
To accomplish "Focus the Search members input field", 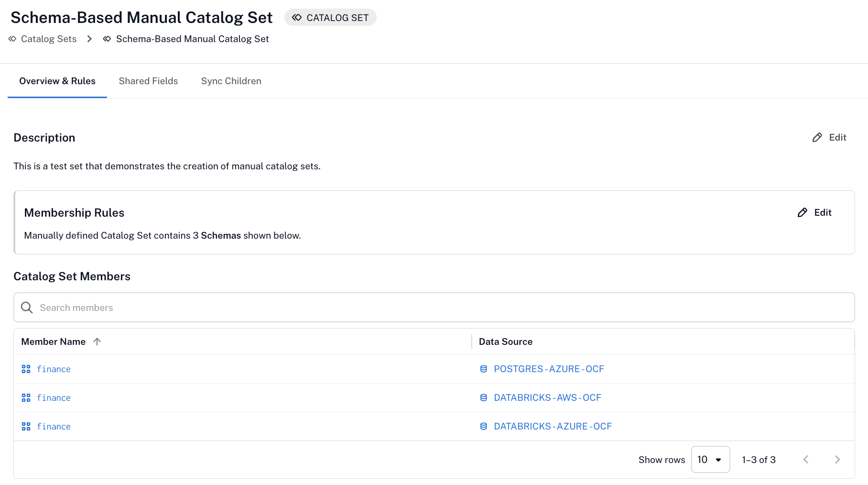I will pos(434,308).
